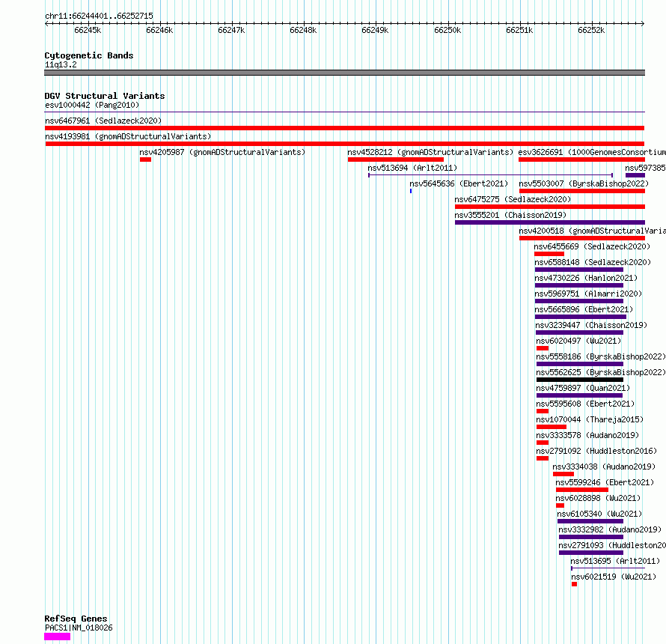Select the 11q13.2 cytogenetic band bar
The image size is (666, 644).
point(344,73)
